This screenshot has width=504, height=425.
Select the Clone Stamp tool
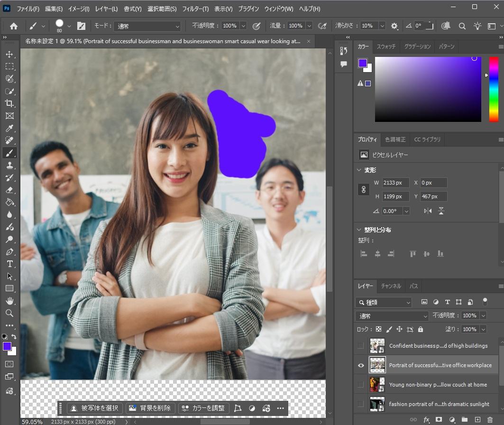click(9, 165)
